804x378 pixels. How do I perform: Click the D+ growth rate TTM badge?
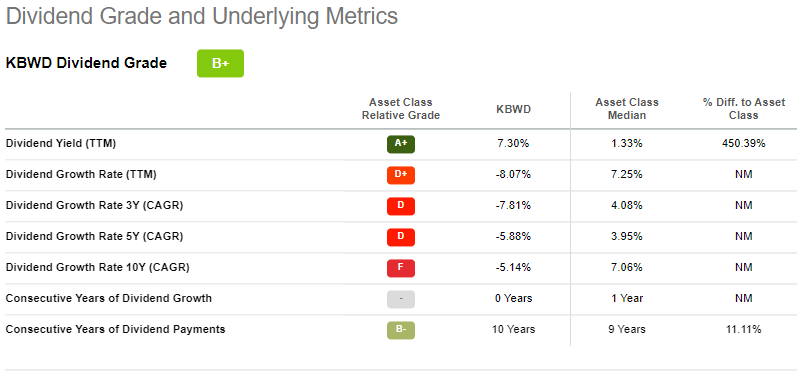(401, 175)
